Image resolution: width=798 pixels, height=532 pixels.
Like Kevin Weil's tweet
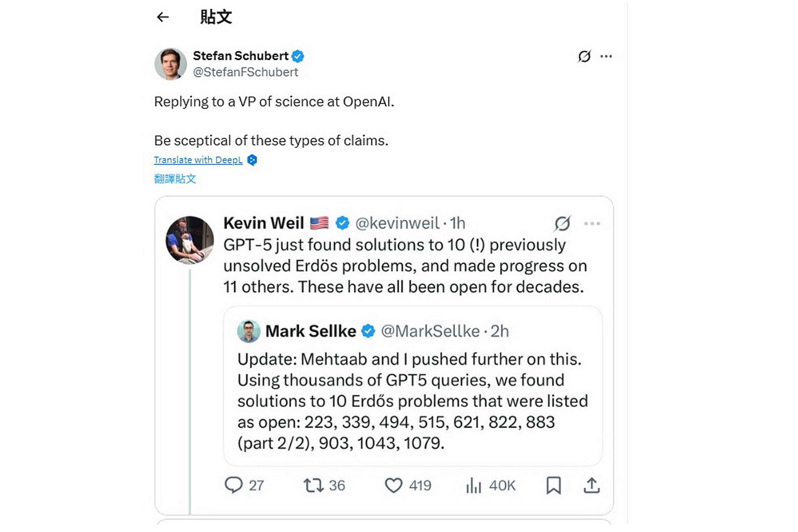pyautogui.click(x=394, y=485)
